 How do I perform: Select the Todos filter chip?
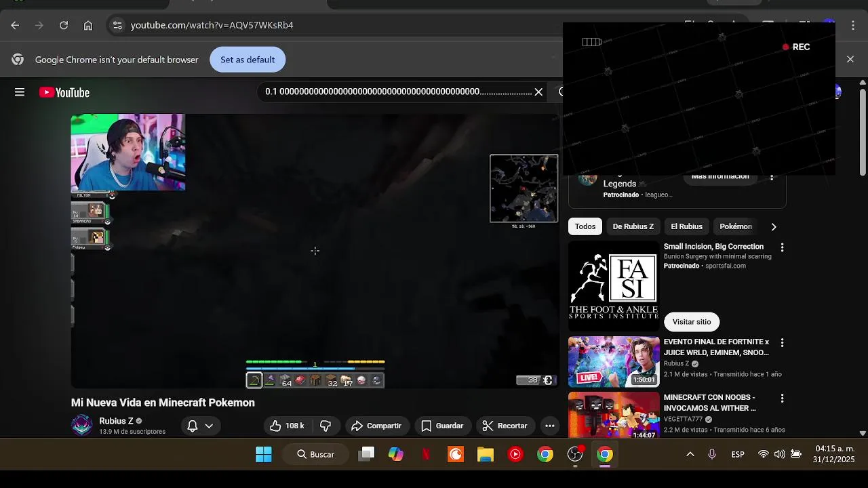pyautogui.click(x=585, y=226)
